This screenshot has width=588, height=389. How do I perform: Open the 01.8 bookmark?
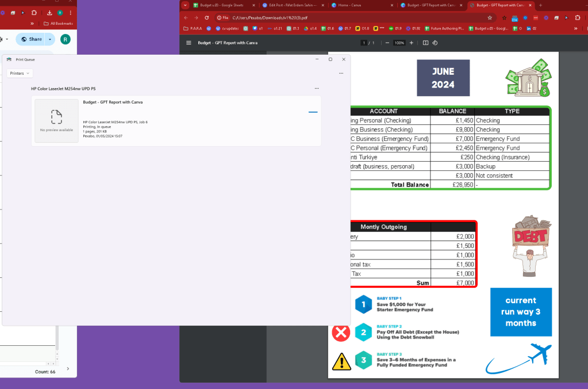coord(362,29)
